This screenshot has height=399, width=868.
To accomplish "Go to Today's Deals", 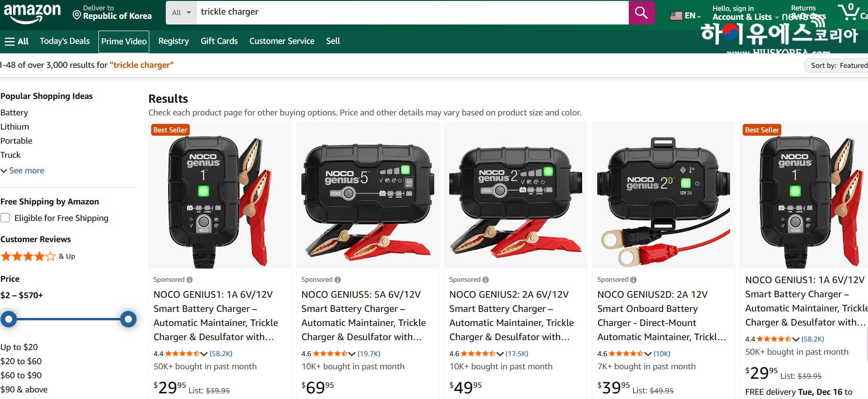I will [x=65, y=41].
